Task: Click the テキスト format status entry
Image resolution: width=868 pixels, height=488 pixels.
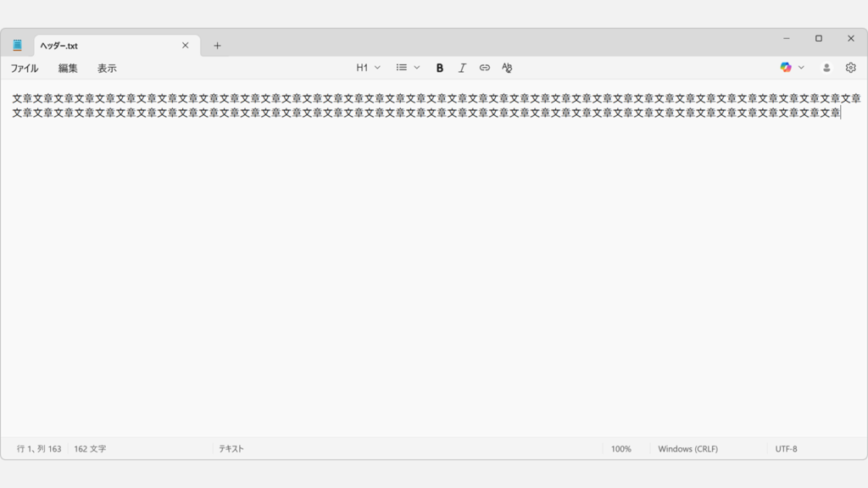Action: click(231, 449)
